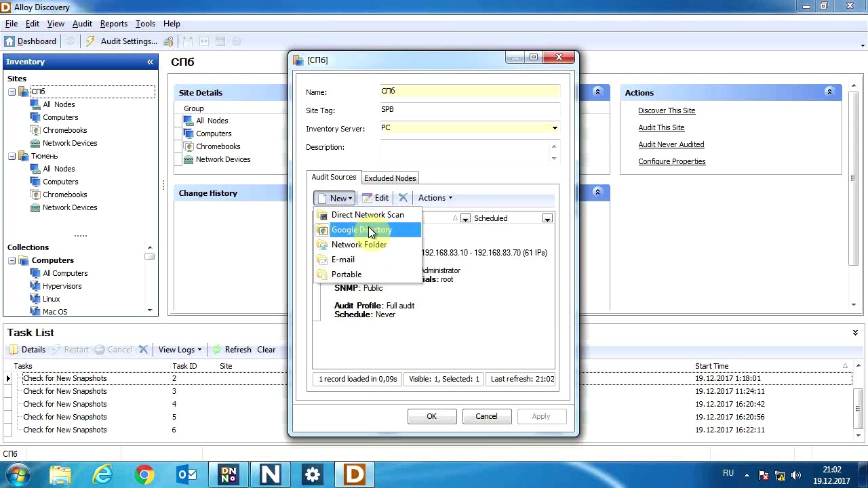The width and height of the screenshot is (868, 488).
Task: Click the Site Tag input field
Action: [470, 110]
